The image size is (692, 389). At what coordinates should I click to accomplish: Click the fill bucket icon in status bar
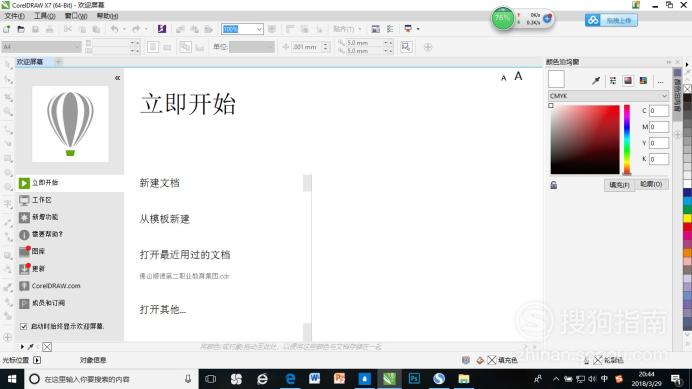tap(480, 360)
